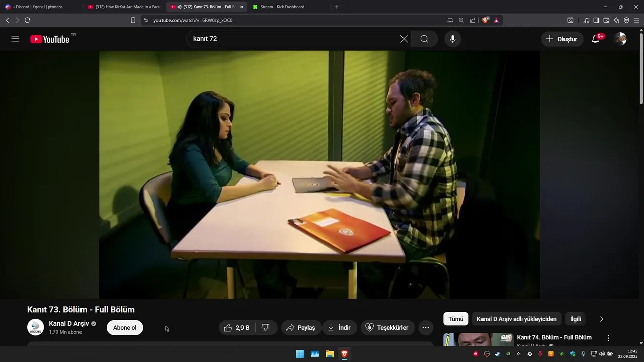Image resolution: width=644 pixels, height=362 pixels.
Task: Bookmark this page
Action: 133,20
